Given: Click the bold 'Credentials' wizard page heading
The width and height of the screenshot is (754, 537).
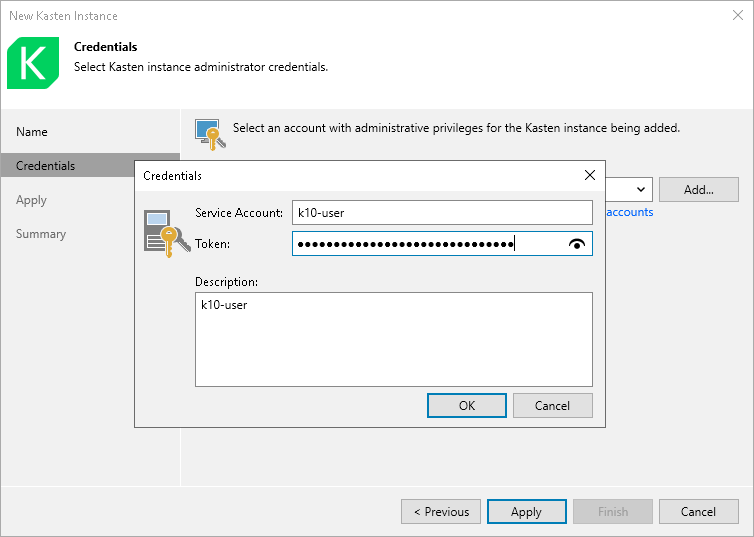Looking at the screenshot, I should (105, 47).
